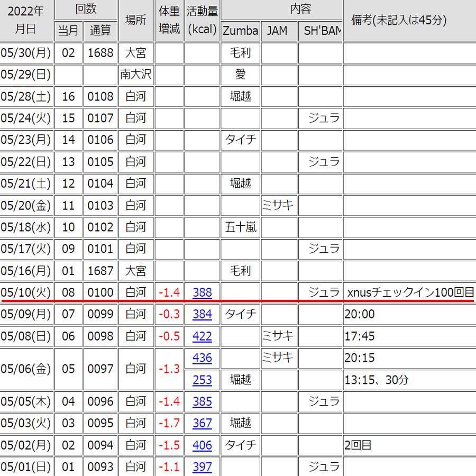Click the note 20:15 for 05/06
This screenshot has width=476, height=476.
360,358
